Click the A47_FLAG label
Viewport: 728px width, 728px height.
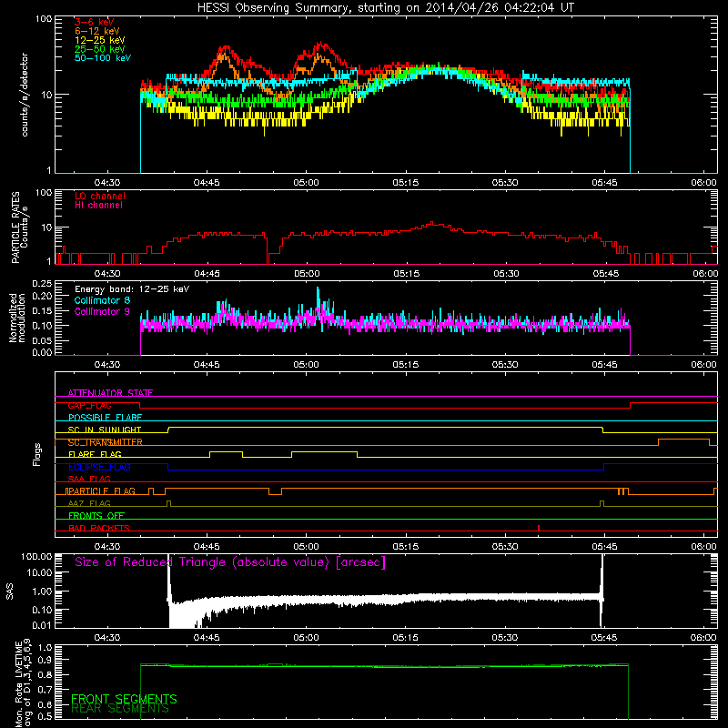pos(89,503)
